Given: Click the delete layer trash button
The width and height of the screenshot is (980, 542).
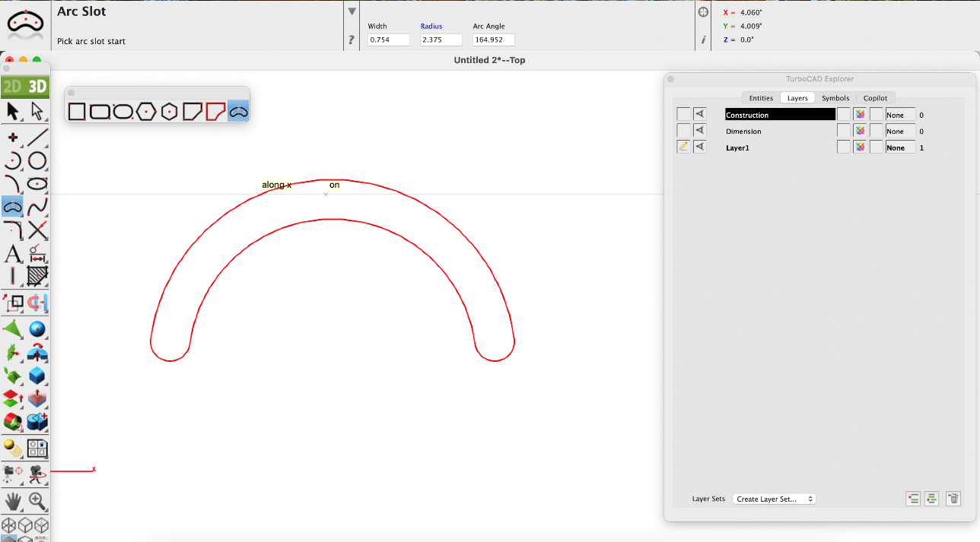Looking at the screenshot, I should [953, 499].
